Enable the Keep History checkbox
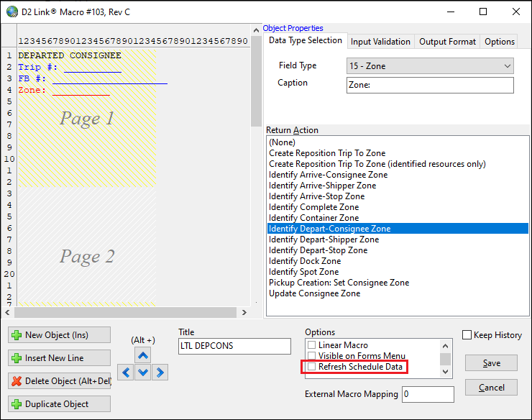Screen dimensions: 532x420 tap(467, 335)
